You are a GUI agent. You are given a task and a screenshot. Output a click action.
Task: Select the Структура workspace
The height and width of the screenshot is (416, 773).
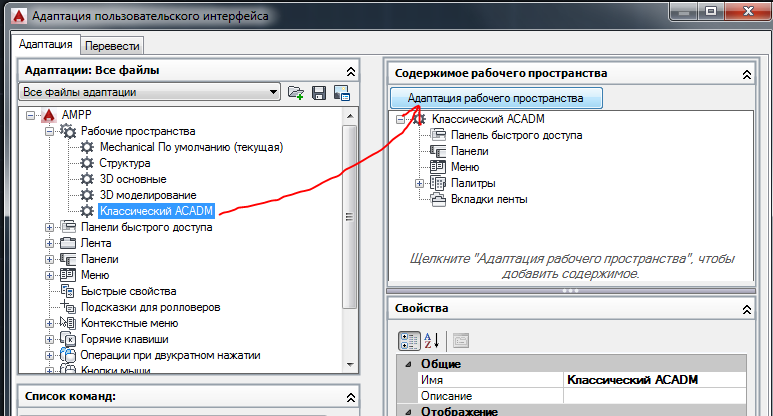coord(125,163)
